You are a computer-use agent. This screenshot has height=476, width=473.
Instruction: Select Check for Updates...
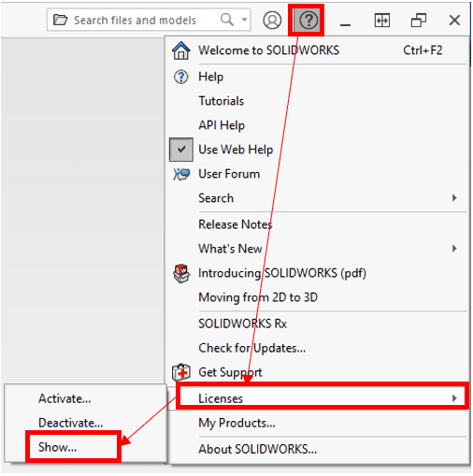coord(318,348)
